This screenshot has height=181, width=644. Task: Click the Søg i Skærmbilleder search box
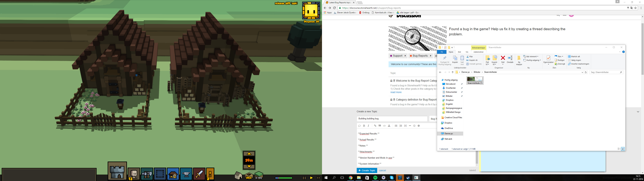click(x=606, y=72)
